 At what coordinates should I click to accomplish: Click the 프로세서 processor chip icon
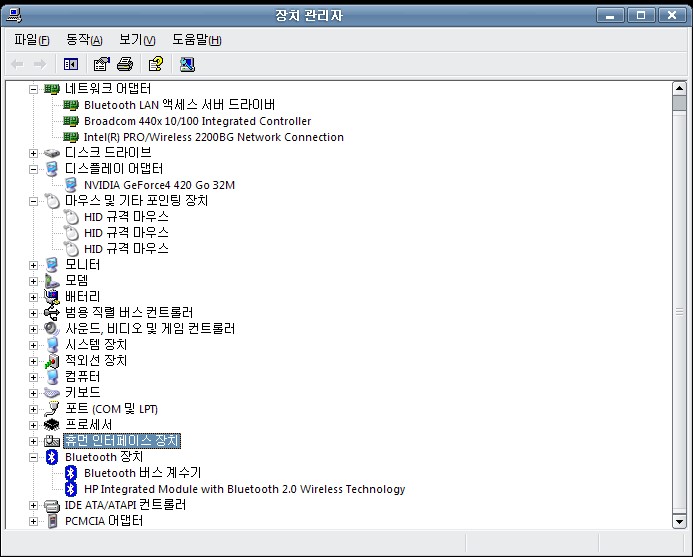52,425
